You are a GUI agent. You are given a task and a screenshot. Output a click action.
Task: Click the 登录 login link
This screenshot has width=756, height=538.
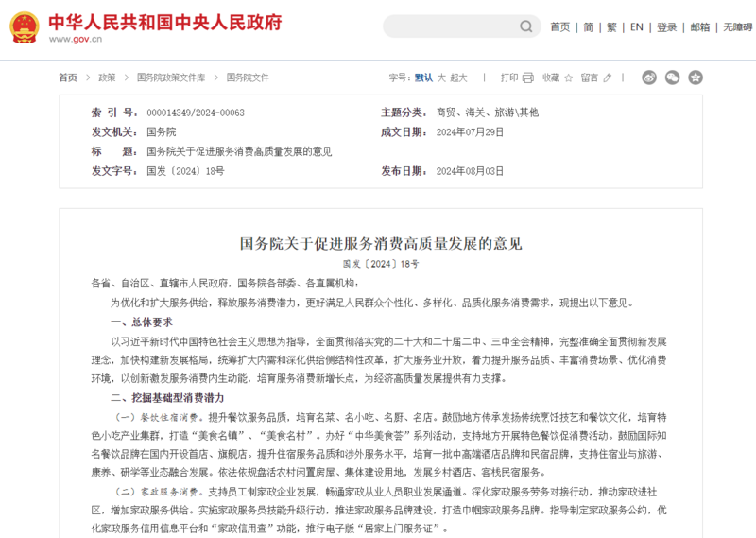[667, 27]
